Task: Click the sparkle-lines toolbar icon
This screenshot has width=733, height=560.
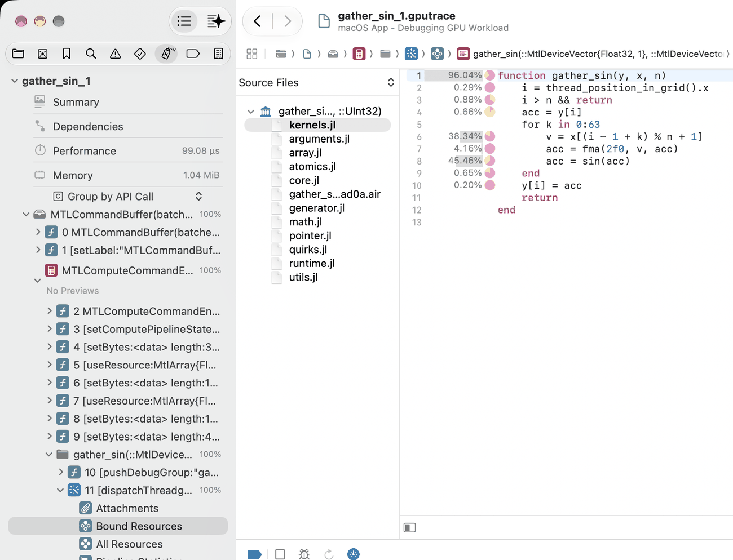Action: (216, 21)
